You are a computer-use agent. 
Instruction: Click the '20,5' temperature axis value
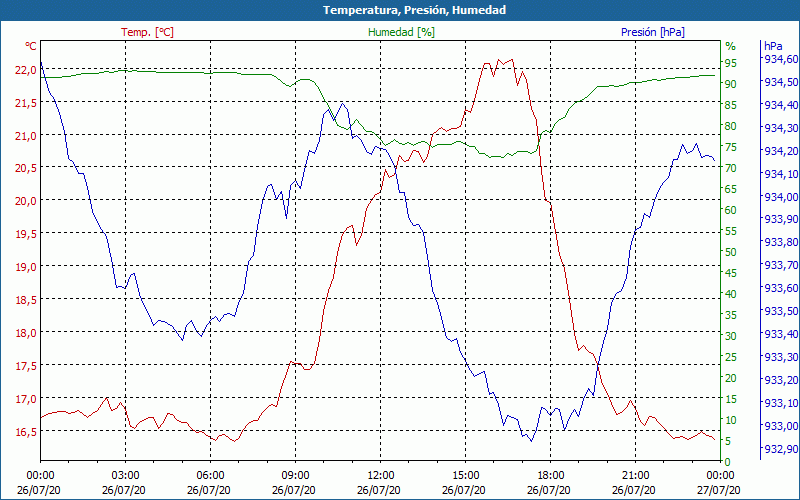pyautogui.click(x=26, y=168)
